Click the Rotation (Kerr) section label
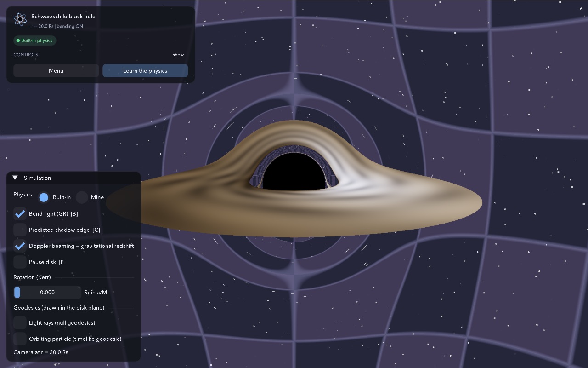The image size is (588, 368). pos(32,277)
